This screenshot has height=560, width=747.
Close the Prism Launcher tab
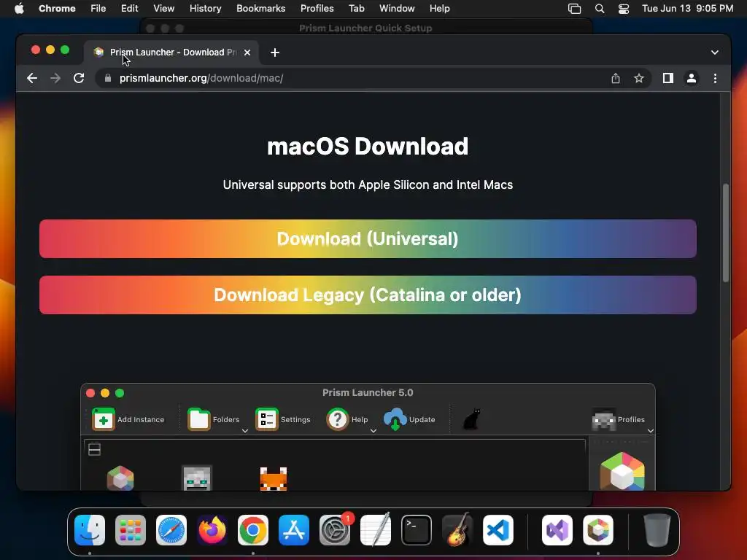247,52
